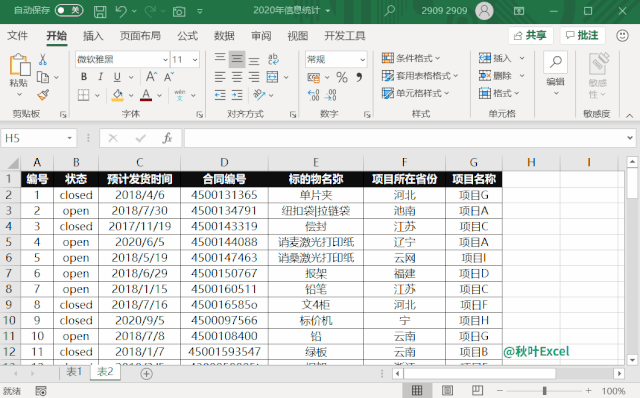
Task: Click the Save icon in title bar
Action: [100, 11]
